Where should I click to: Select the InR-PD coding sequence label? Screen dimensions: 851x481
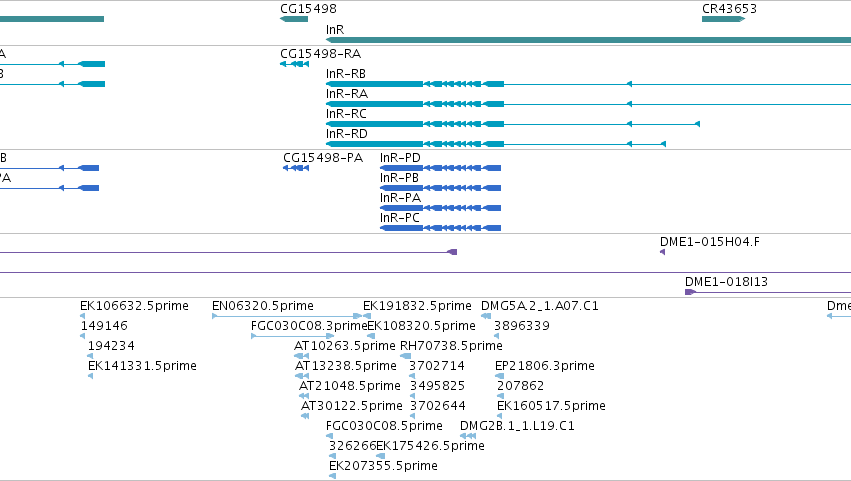click(400, 158)
